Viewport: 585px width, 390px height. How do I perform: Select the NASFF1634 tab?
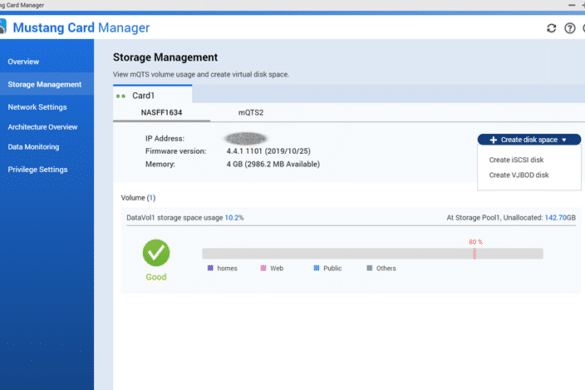coord(162,113)
